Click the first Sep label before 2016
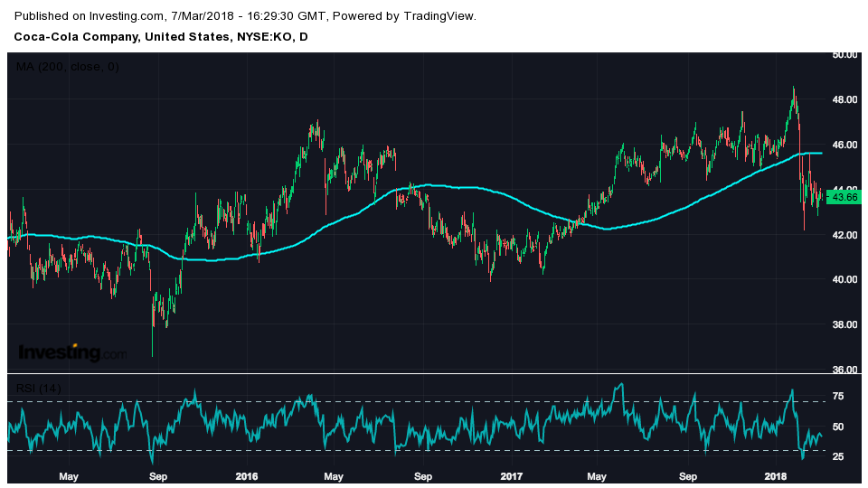Image resolution: width=868 pixels, height=488 pixels. tap(158, 476)
